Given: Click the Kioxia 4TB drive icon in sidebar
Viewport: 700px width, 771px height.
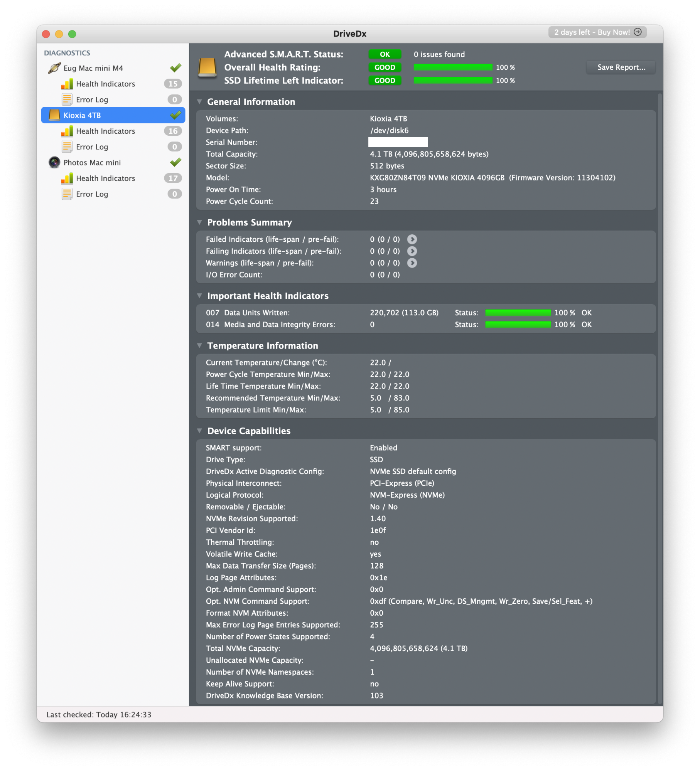Looking at the screenshot, I should point(54,115).
